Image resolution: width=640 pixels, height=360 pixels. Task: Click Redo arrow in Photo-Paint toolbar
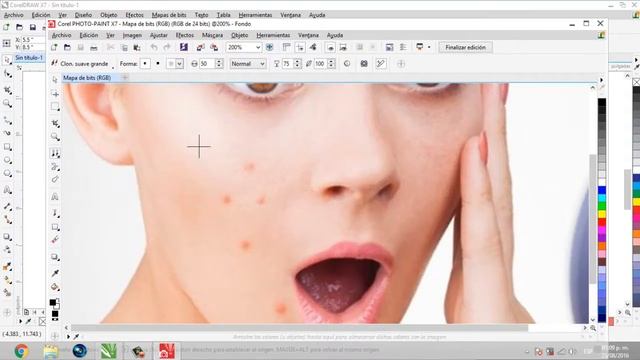coord(167,47)
